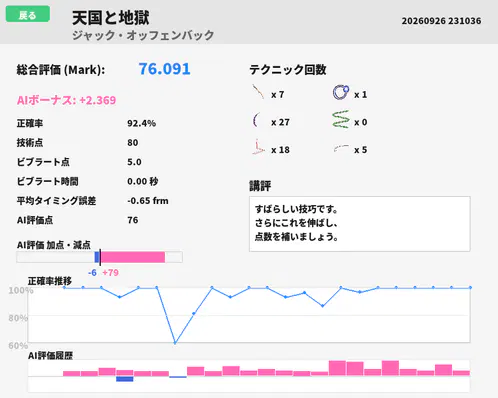Viewport: 498px width, 398px height.
Task: Click the ビブラート点 value 5.0
Action: [x=134, y=162]
